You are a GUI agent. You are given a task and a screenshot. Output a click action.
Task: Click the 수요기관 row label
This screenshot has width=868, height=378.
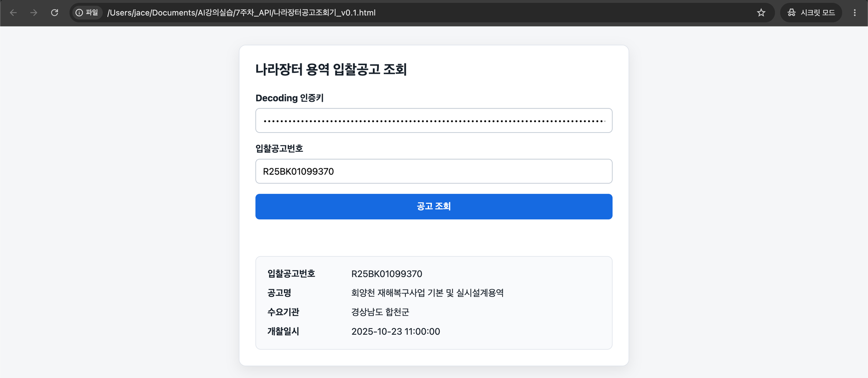click(x=283, y=312)
